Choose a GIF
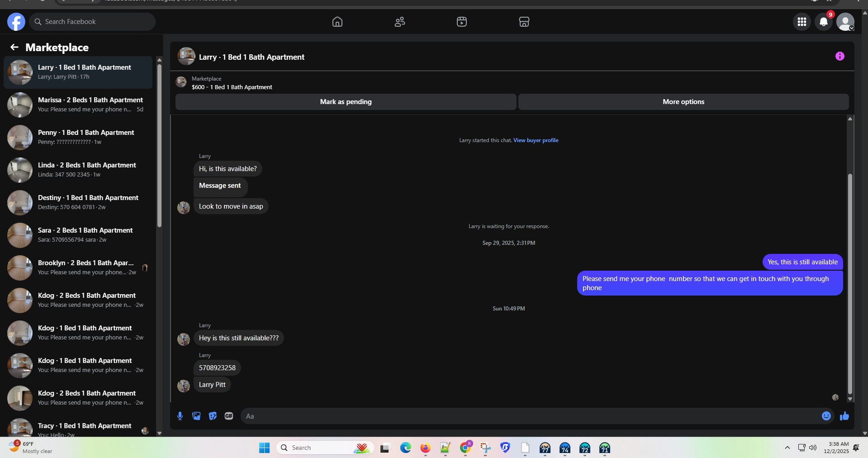The image size is (868, 458). pos(229,416)
